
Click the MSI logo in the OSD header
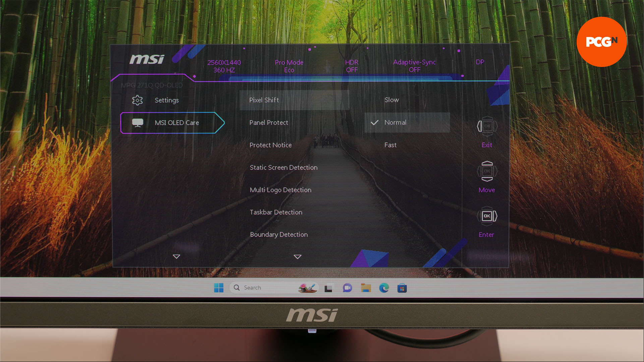click(x=147, y=59)
